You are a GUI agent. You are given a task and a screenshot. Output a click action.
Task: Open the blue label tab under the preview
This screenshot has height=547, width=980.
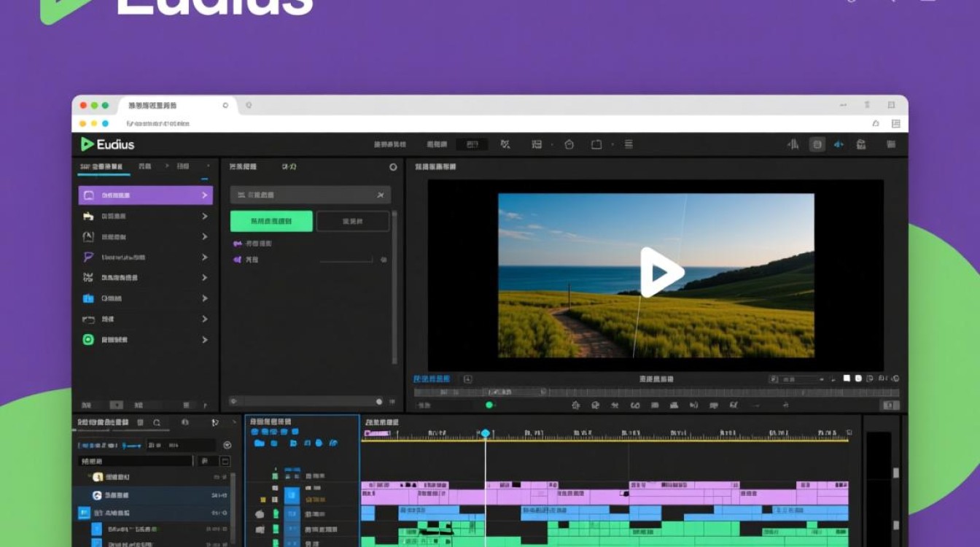(x=432, y=379)
